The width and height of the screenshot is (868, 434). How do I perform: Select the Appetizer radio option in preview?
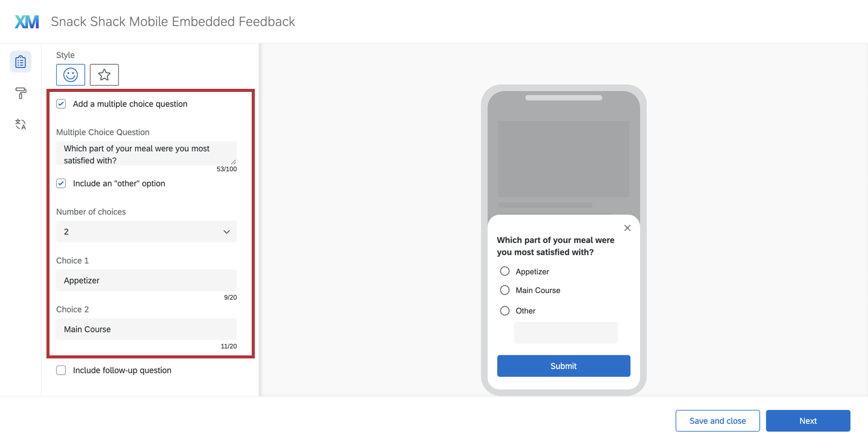tap(504, 271)
